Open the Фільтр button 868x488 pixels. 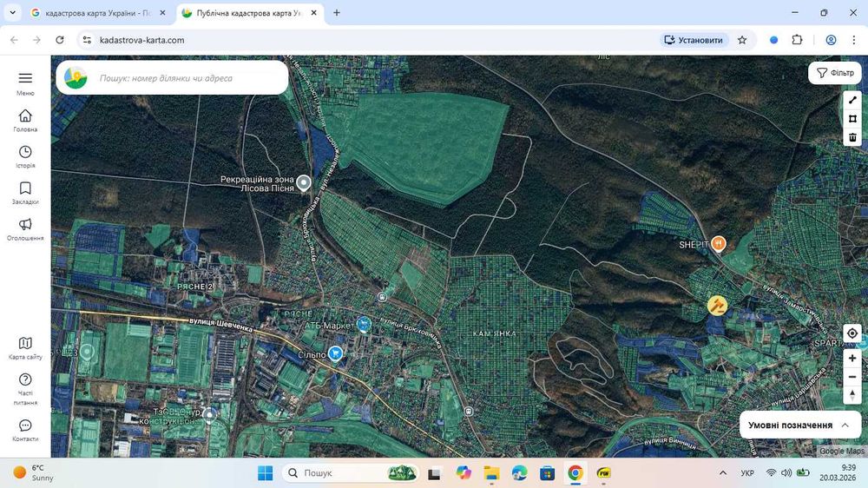pyautogui.click(x=835, y=73)
